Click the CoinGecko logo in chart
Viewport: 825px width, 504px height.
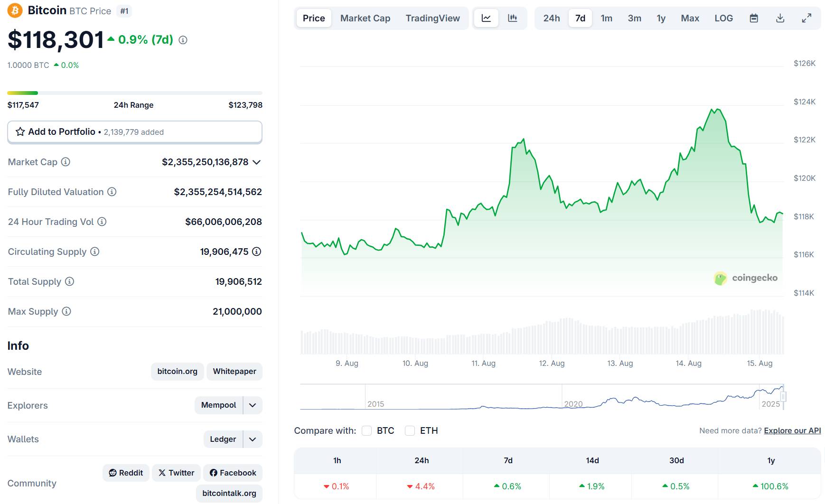click(746, 278)
